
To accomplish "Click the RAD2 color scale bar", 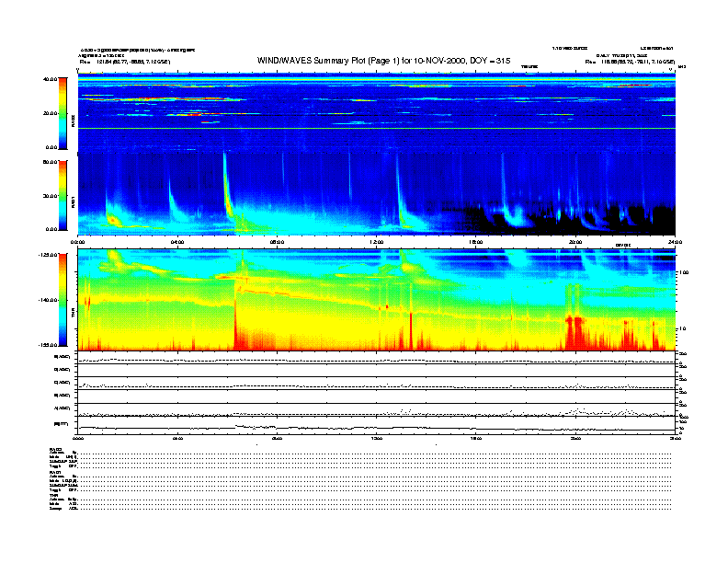I will coord(63,113).
